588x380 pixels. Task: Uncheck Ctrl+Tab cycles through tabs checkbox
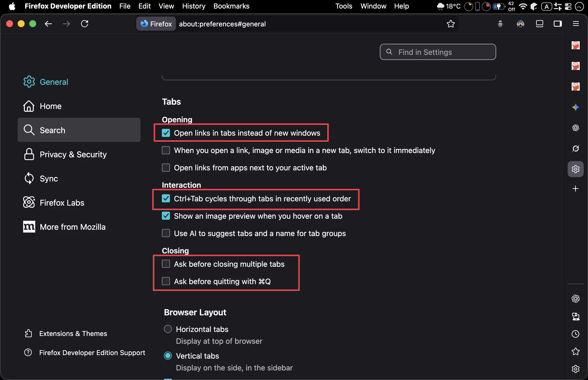pos(166,199)
